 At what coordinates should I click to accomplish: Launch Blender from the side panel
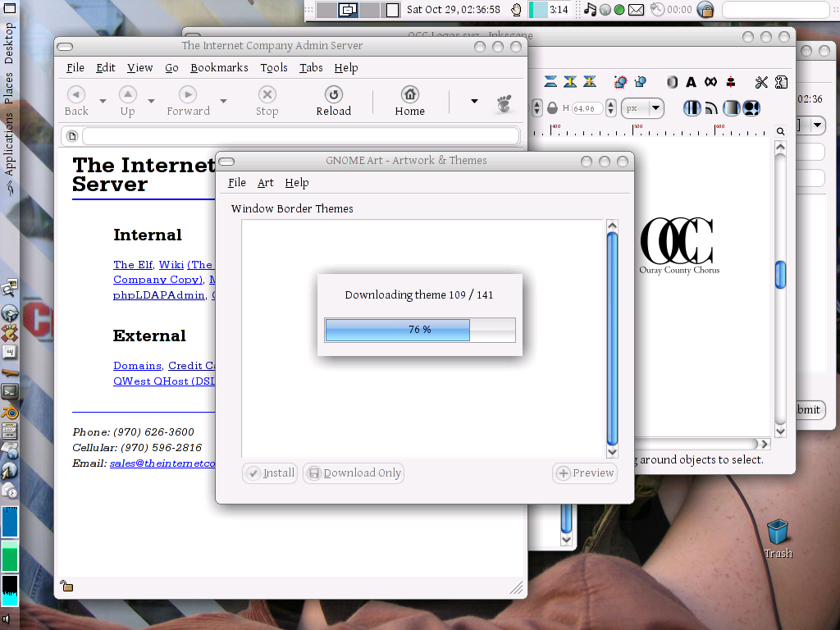tap(10, 412)
